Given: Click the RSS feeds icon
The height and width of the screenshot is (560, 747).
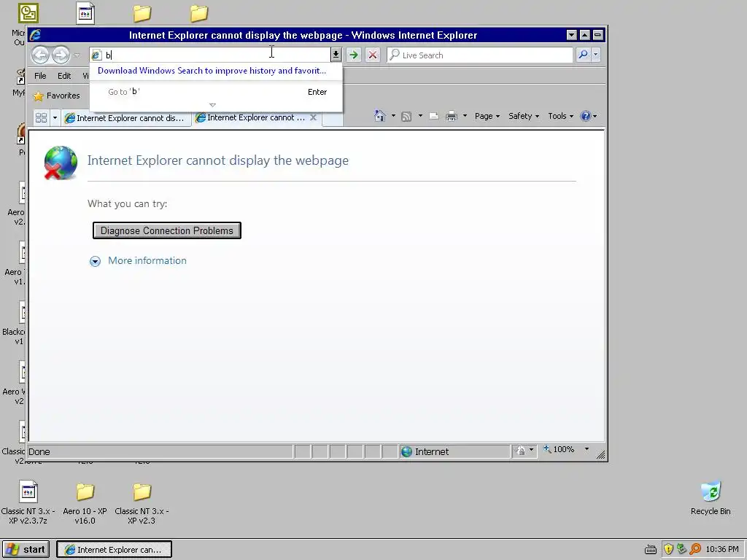Looking at the screenshot, I should tap(406, 116).
